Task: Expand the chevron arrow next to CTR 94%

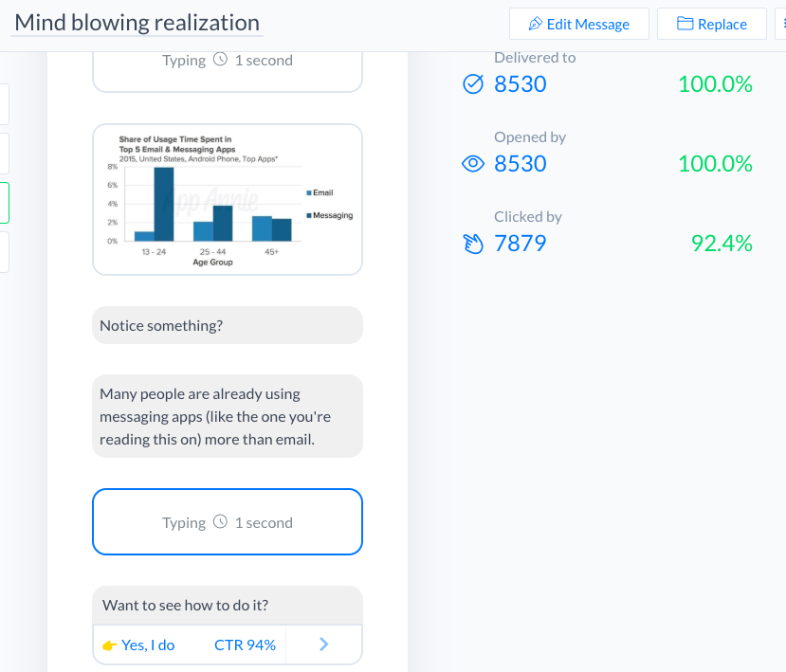Action: coord(323,645)
